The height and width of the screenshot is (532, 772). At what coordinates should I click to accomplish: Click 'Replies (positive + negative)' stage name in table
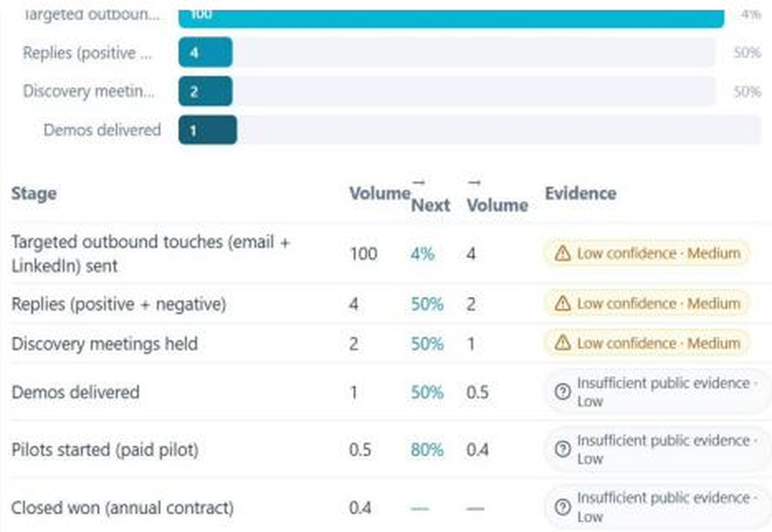point(119,304)
